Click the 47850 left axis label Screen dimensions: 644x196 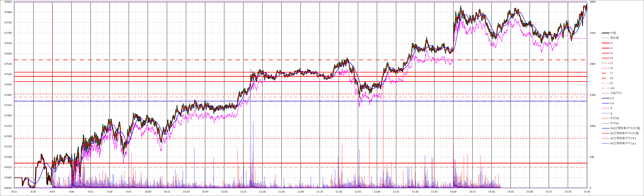click(8, 2)
